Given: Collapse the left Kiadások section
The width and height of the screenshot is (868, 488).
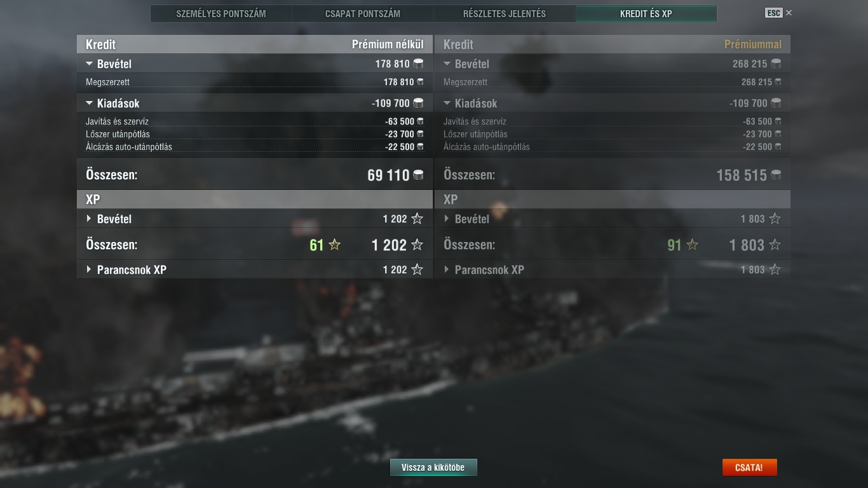Looking at the screenshot, I should point(90,103).
